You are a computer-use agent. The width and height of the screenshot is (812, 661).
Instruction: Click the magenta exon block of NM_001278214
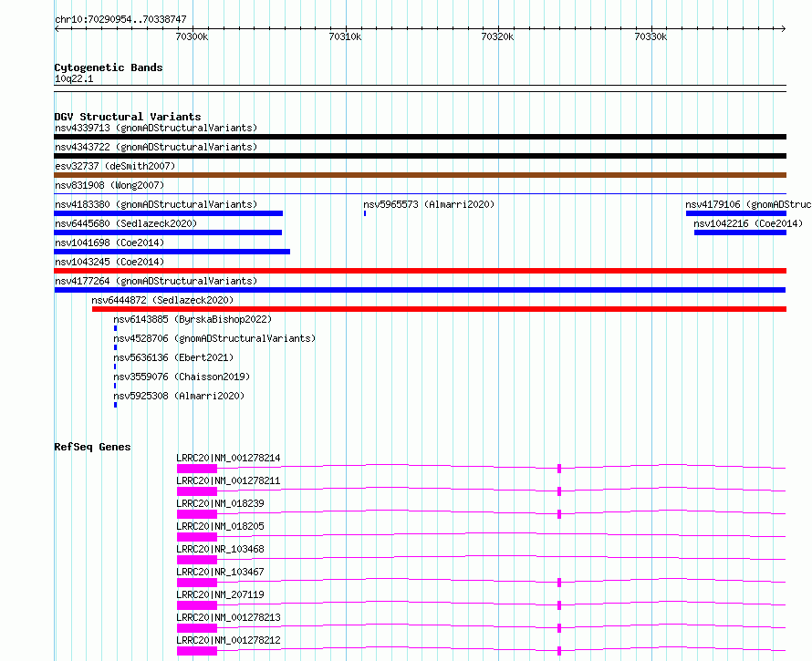pyautogui.click(x=197, y=469)
